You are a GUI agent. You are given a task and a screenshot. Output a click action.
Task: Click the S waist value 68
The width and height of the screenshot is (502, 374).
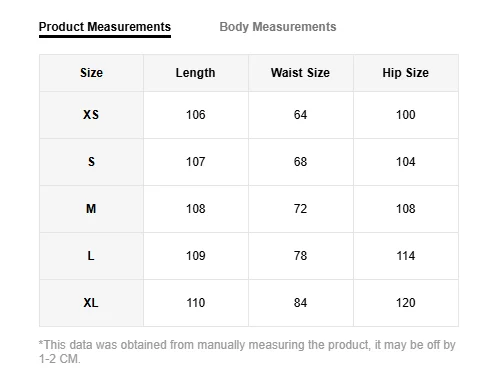(x=300, y=162)
